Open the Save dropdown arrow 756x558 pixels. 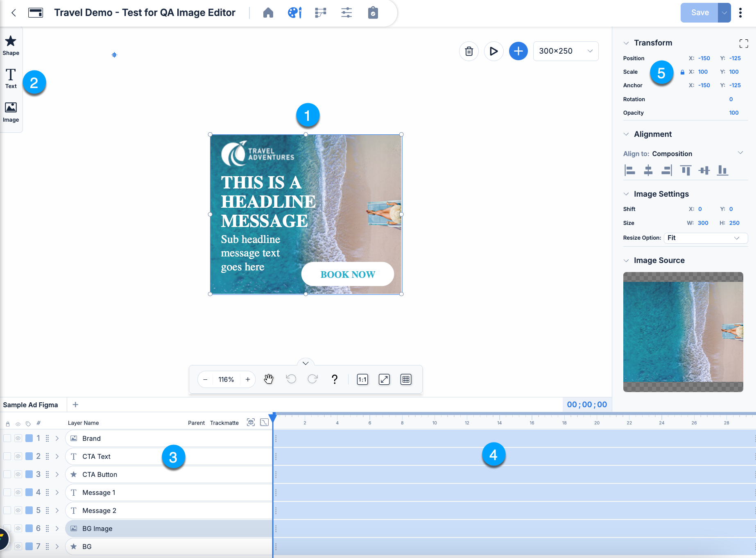[724, 13]
